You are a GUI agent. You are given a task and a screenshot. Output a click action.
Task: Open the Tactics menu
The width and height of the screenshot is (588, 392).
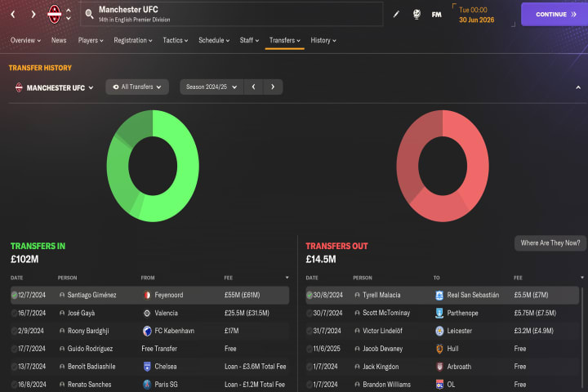coord(175,40)
